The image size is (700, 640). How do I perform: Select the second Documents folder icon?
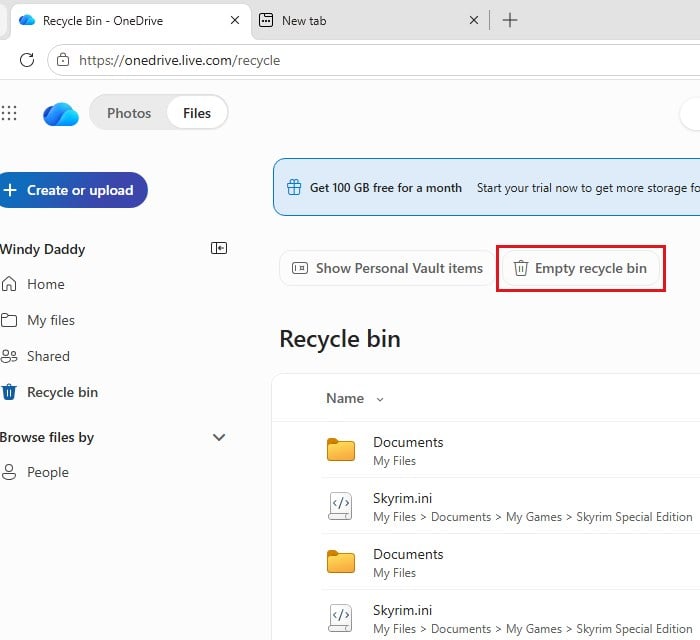coord(341,561)
